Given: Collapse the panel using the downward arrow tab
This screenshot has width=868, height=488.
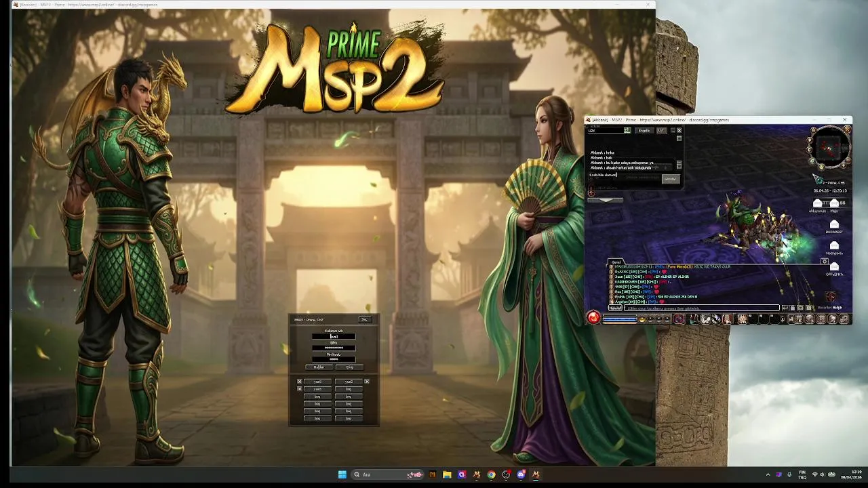Looking at the screenshot, I should [x=606, y=200].
